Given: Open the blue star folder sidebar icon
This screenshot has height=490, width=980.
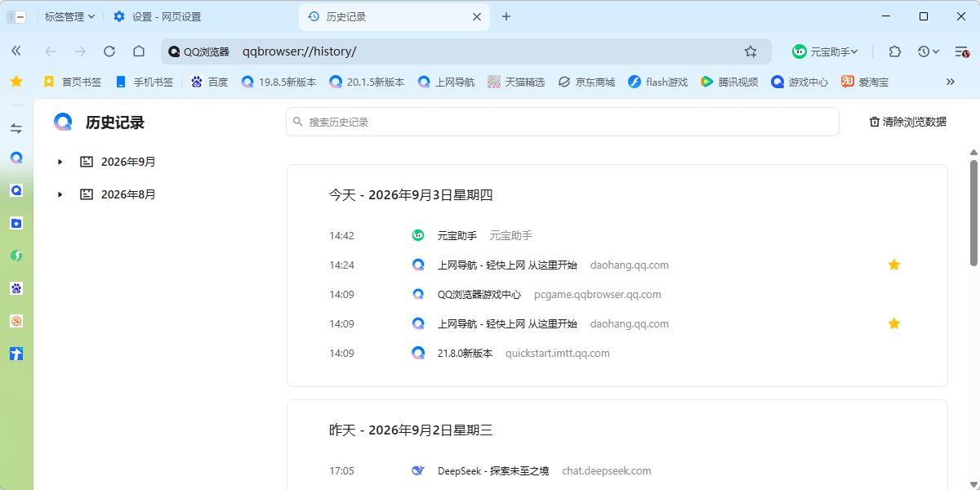Looking at the screenshot, I should [x=16, y=223].
